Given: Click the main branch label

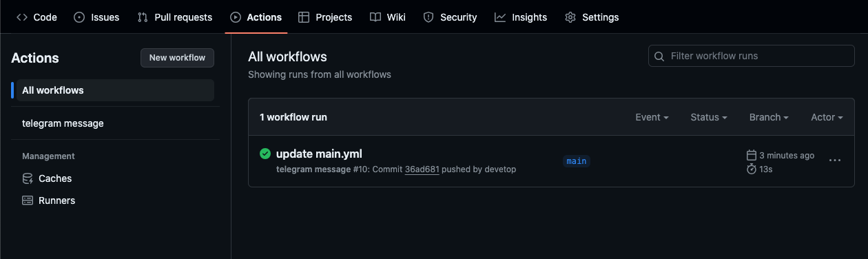Looking at the screenshot, I should [576, 161].
